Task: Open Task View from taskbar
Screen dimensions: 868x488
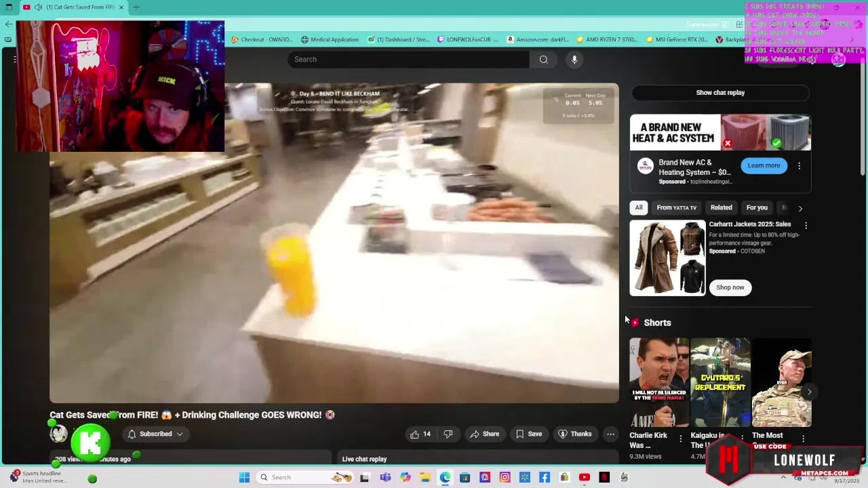Action: click(x=365, y=477)
